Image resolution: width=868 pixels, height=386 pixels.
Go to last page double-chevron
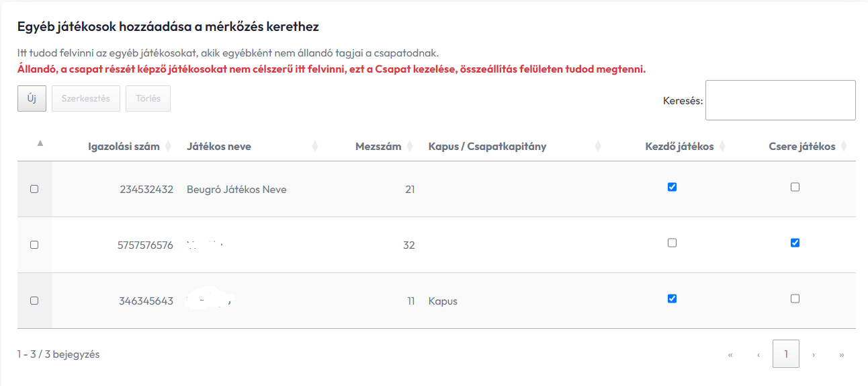842,354
